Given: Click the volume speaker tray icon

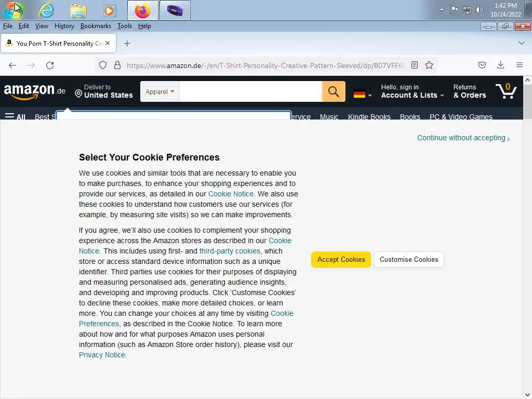Looking at the screenshot, I should pyautogui.click(x=479, y=10).
